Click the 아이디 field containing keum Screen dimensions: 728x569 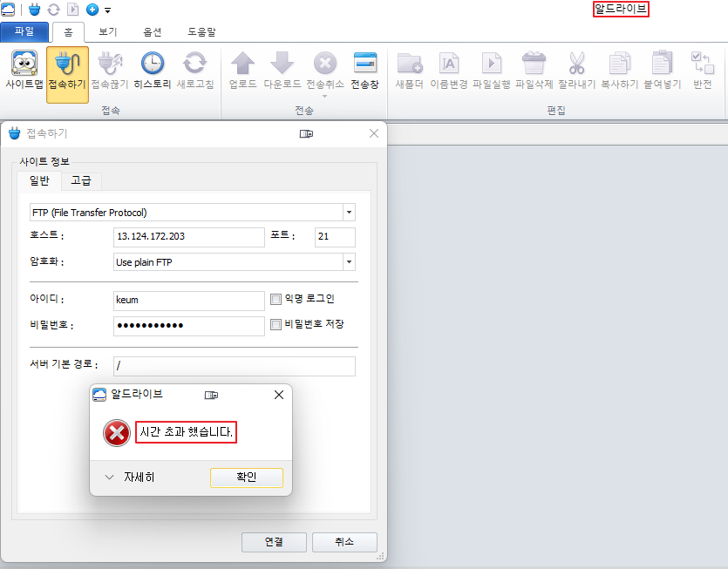189,301
